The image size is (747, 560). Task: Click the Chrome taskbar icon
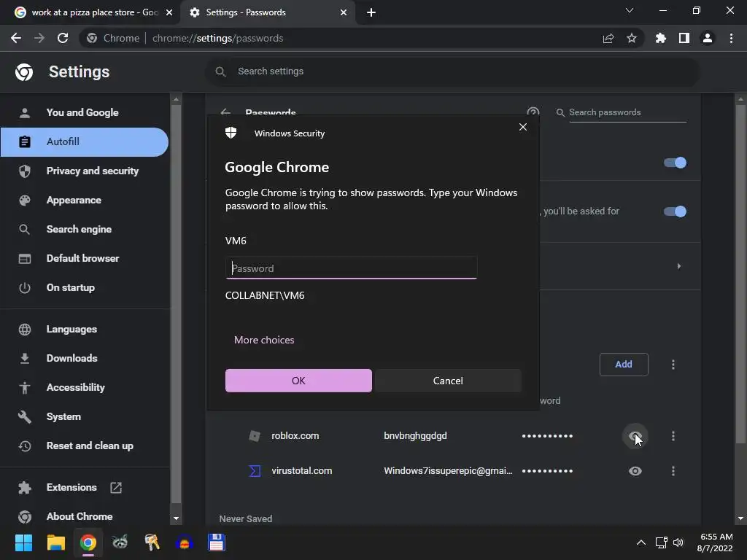[x=88, y=542]
